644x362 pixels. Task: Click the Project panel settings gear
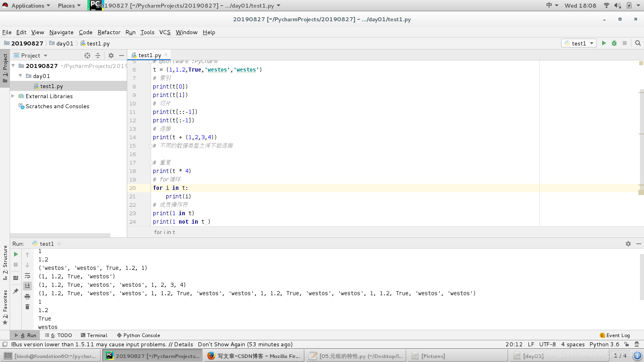[x=111, y=56]
